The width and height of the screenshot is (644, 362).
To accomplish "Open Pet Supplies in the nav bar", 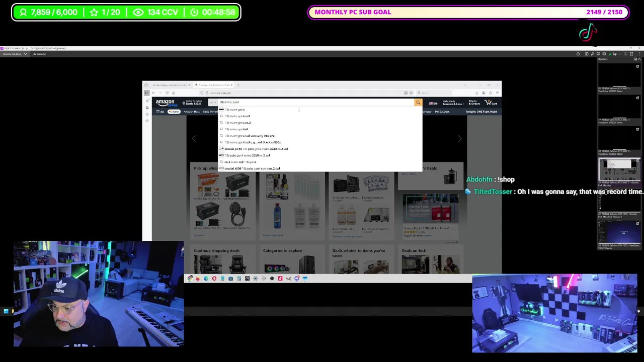I will click(442, 112).
